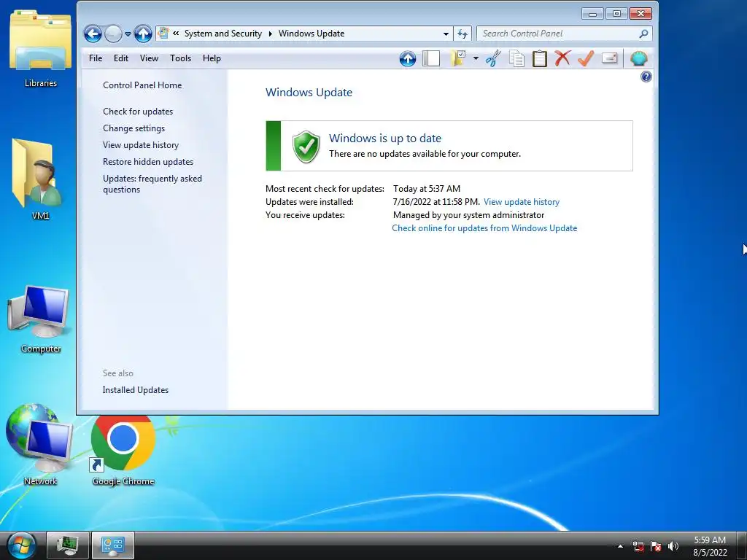Screen dimensions: 747x560
Task: Click the System and Security breadcrumb
Action: click(223, 34)
